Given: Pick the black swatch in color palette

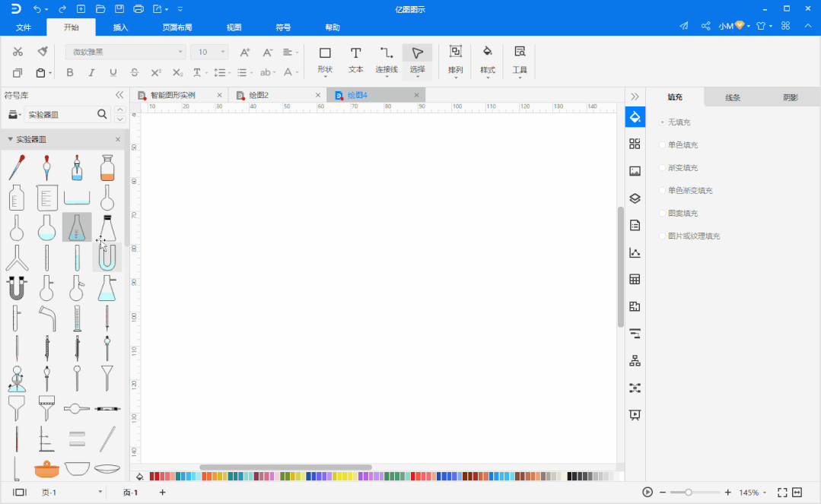Looking at the screenshot, I should point(570,477).
